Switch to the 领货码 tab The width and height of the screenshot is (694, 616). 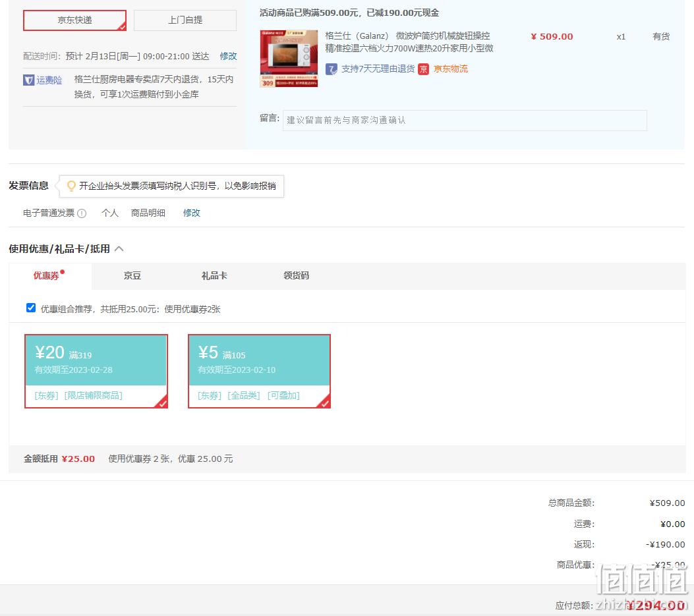(296, 275)
